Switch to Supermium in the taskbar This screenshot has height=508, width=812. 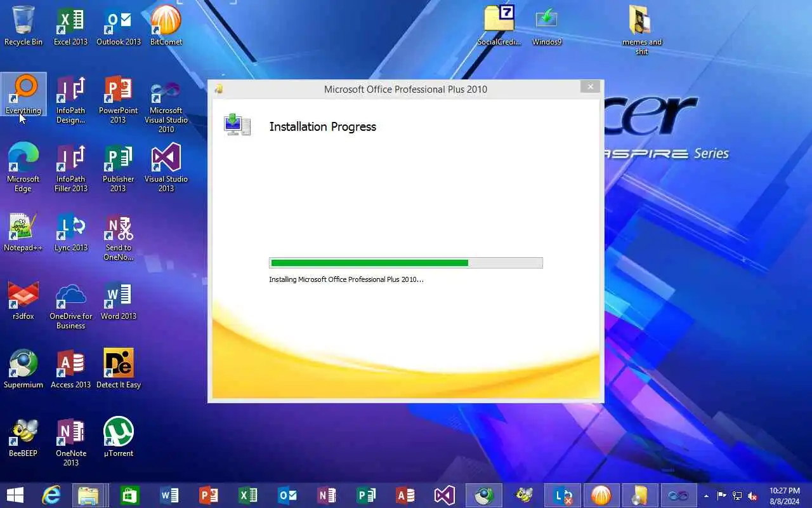pyautogui.click(x=484, y=495)
